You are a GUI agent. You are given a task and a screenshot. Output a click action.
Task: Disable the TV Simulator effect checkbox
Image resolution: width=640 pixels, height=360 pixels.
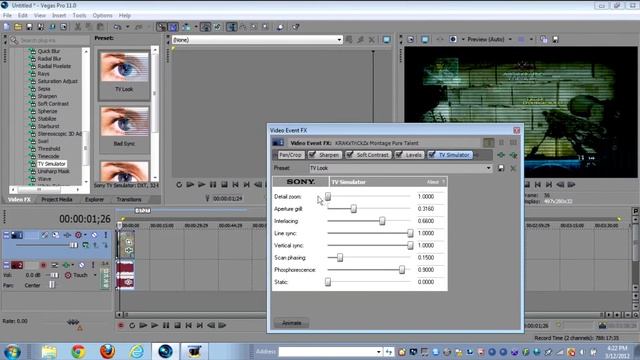tap(432, 155)
